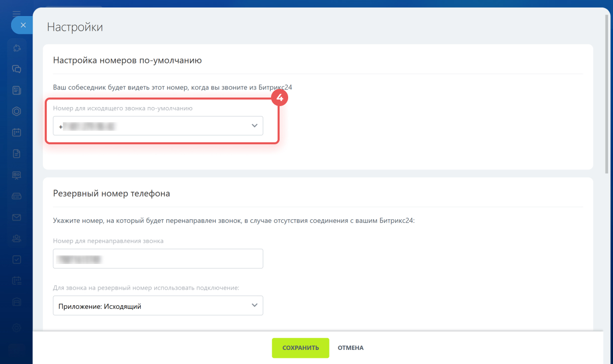The width and height of the screenshot is (613, 364).
Task: Click the call forwarding number input field
Action: (x=157, y=259)
